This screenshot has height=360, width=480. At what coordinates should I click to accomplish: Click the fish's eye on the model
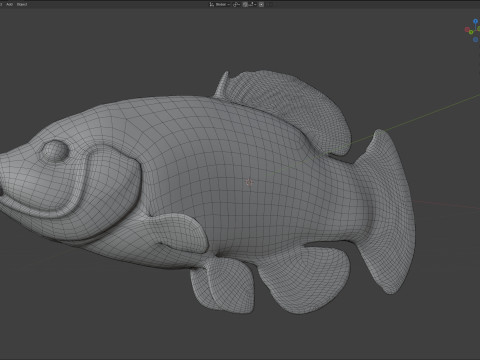click(x=55, y=150)
